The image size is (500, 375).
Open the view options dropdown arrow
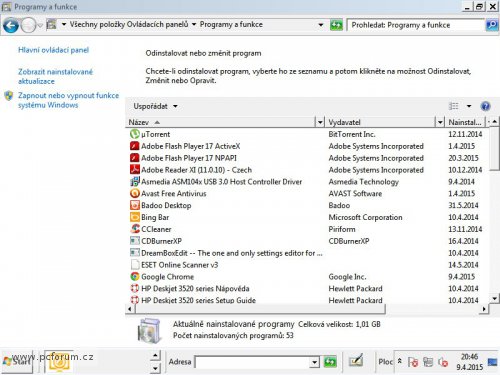[469, 106]
